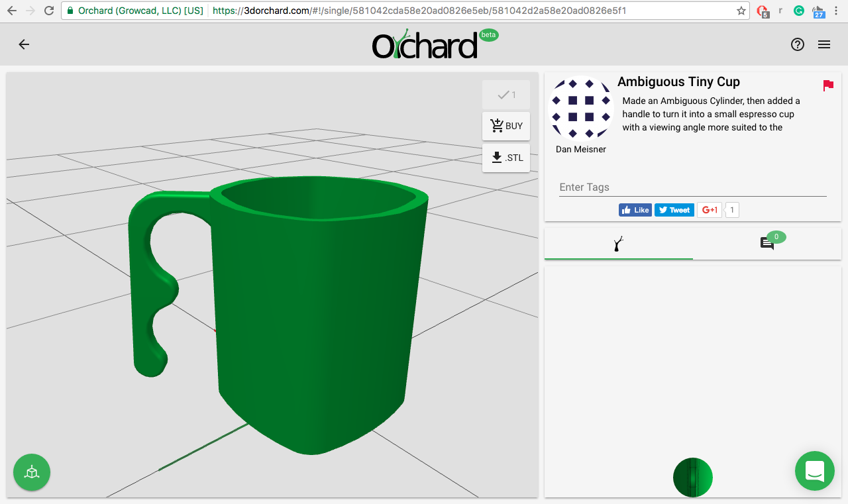This screenshot has height=504, width=848.
Task: Switch to the tree tab
Action: [x=619, y=244]
